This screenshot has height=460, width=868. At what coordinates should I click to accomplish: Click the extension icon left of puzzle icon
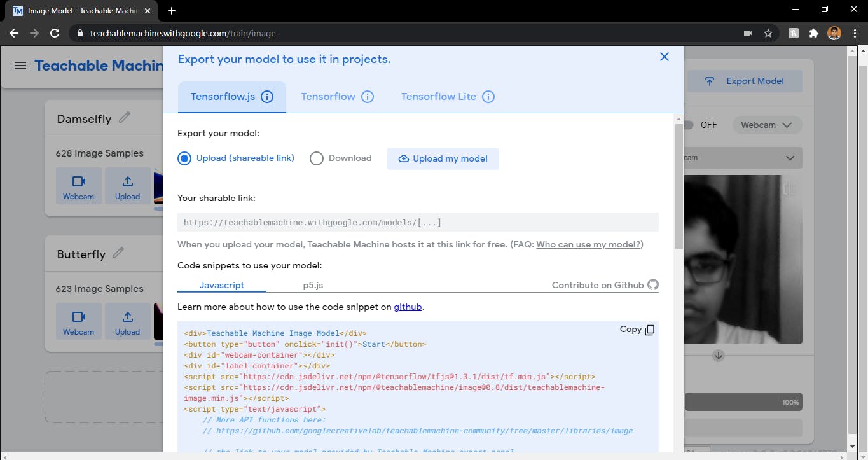pos(793,33)
